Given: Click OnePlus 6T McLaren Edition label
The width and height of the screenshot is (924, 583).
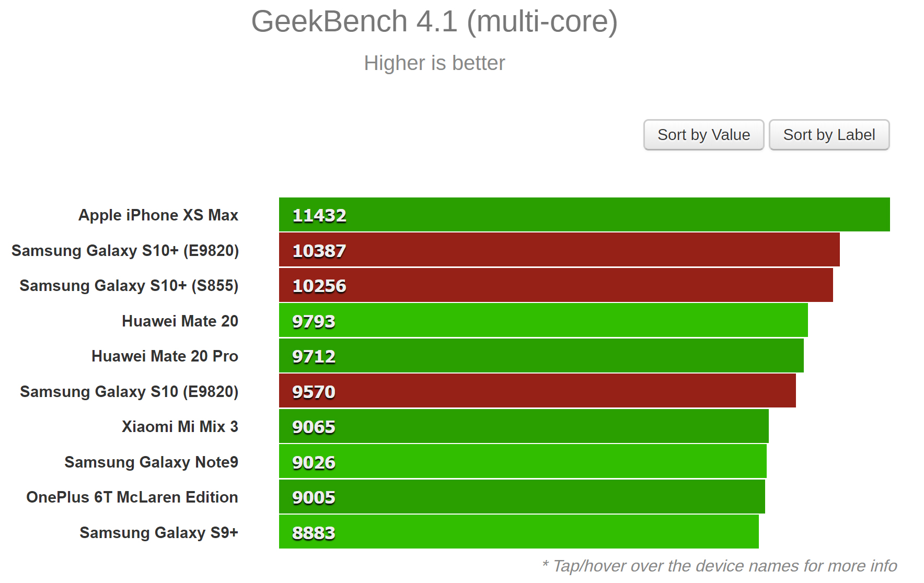Looking at the screenshot, I should click(x=132, y=497).
